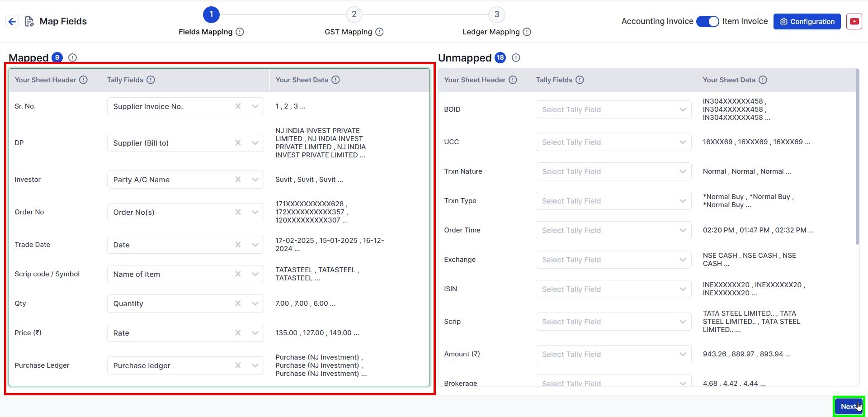Screen dimensions: 868x417
Task: Click the Configuration button
Action: (807, 21)
